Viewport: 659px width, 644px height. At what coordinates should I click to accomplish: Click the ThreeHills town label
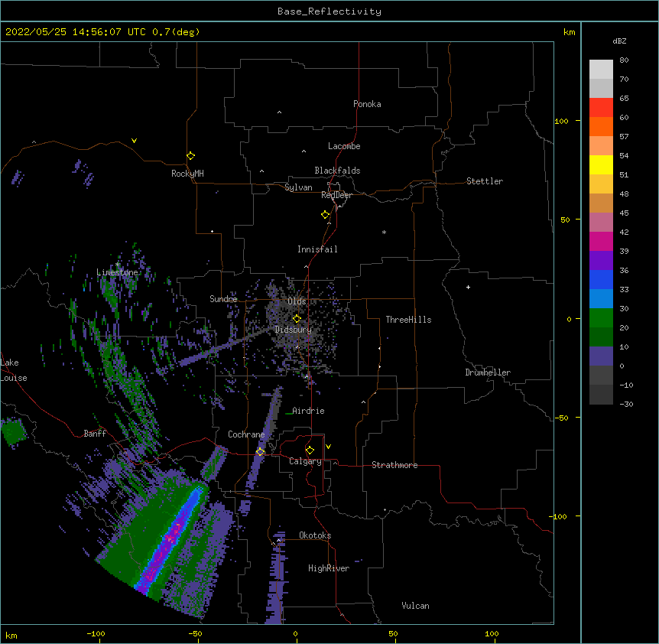pos(408,320)
